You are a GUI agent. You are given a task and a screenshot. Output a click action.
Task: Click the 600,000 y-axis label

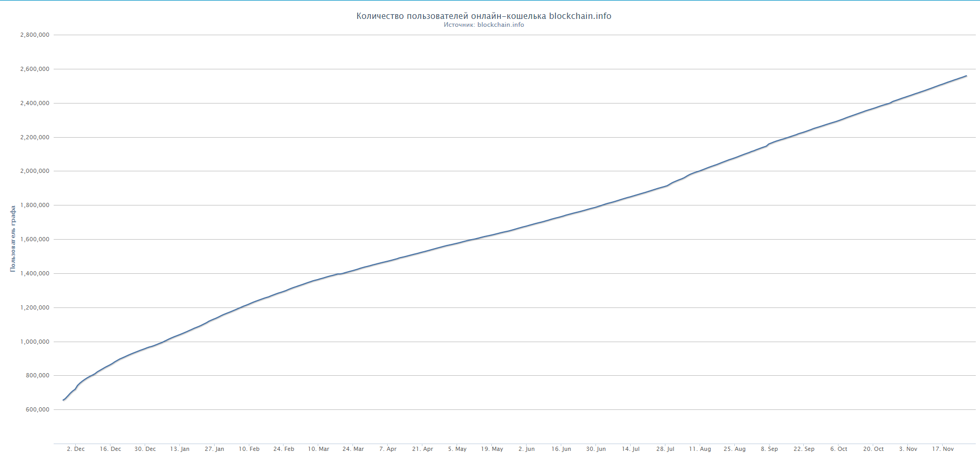(37, 409)
